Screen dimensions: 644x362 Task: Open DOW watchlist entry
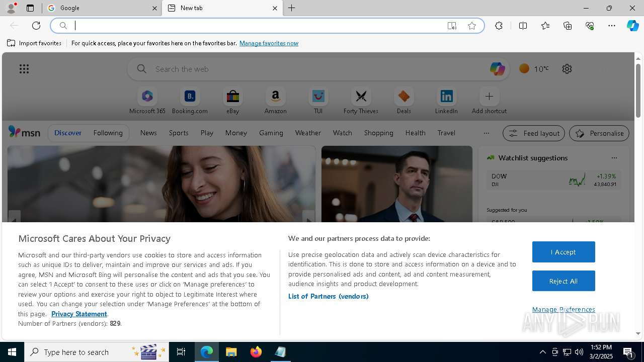(553, 180)
